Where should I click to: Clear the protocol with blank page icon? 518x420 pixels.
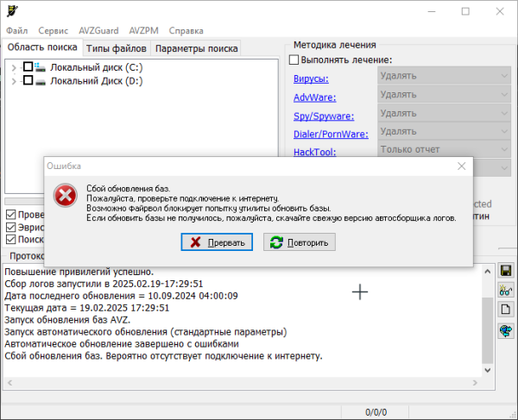pos(506,310)
